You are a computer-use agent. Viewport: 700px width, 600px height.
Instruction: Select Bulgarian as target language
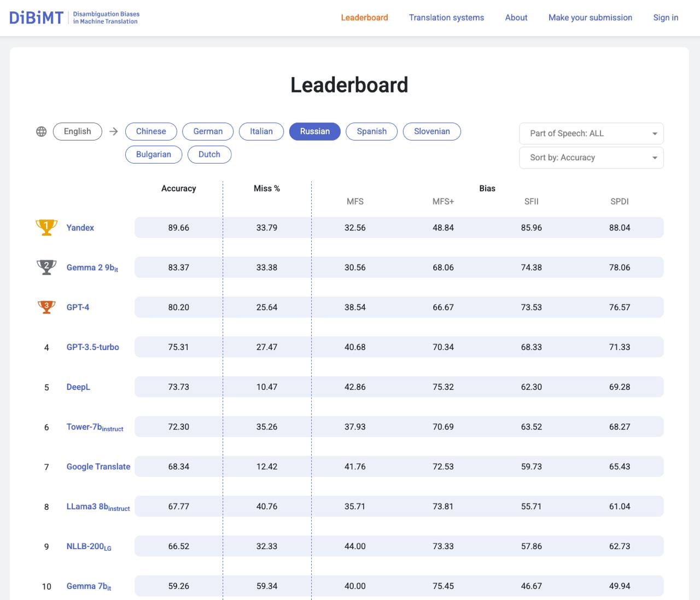coord(154,154)
